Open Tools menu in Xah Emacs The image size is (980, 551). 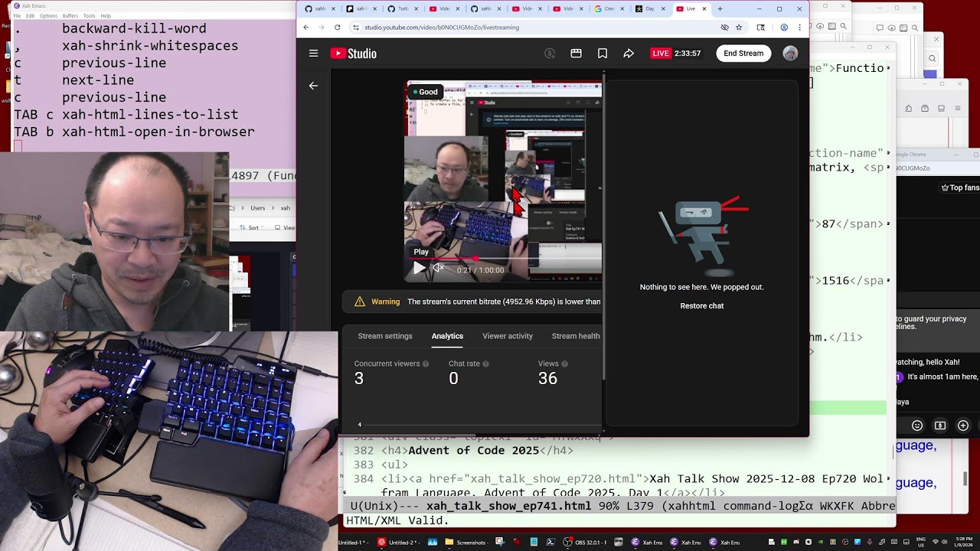click(x=89, y=15)
